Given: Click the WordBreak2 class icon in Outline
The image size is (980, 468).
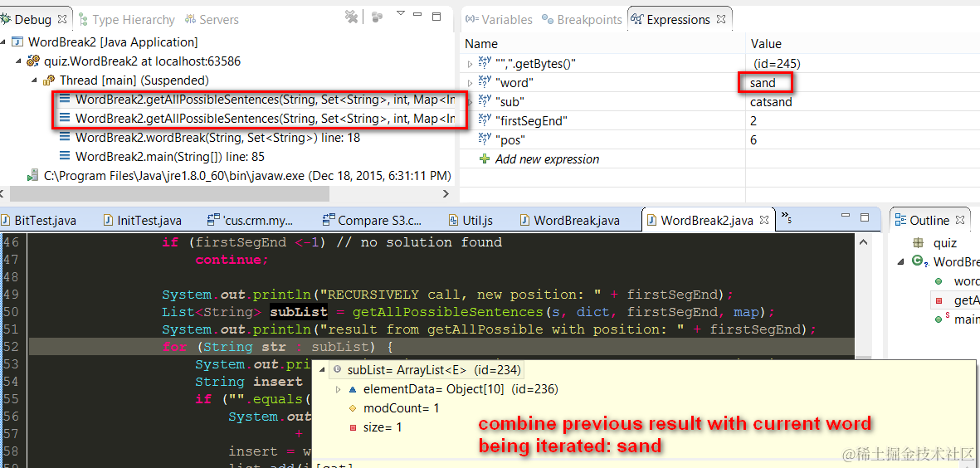Looking at the screenshot, I should tap(918, 262).
